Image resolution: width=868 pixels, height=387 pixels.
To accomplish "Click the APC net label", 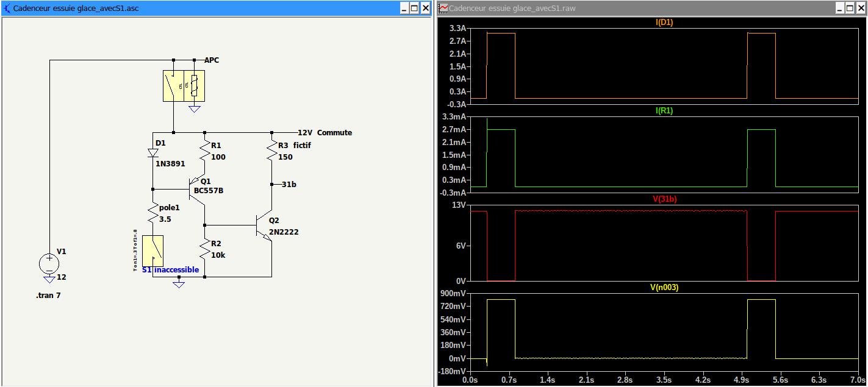I will (212, 60).
